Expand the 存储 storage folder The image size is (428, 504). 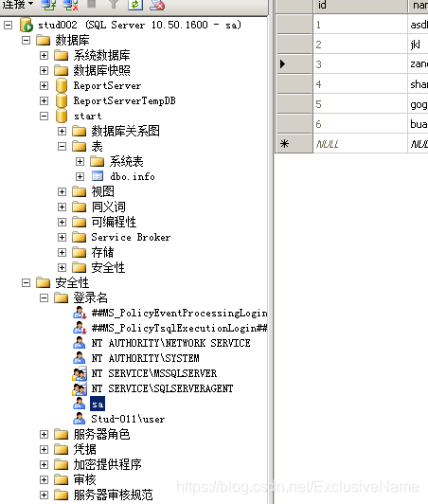point(62,252)
